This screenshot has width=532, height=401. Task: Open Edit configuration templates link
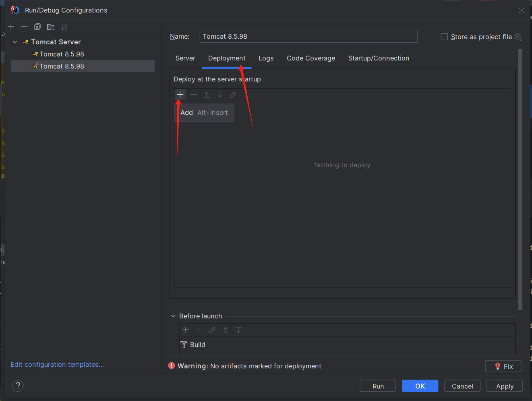(57, 364)
